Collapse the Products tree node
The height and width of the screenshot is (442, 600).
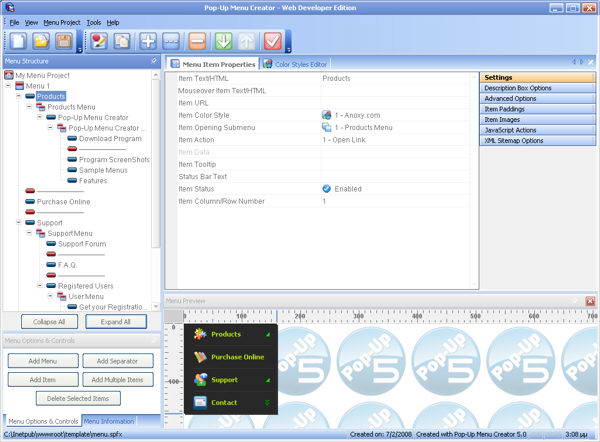point(19,96)
